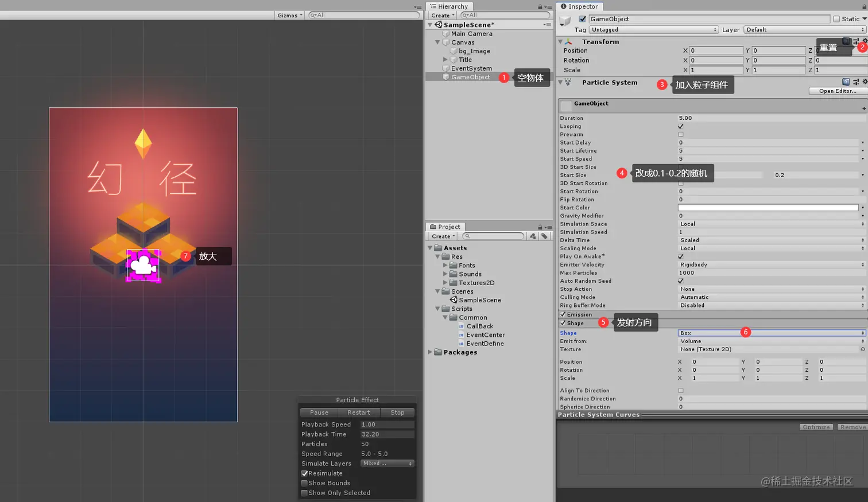Expand the Title object in Hierarchy
This screenshot has width=868, height=502.
(445, 60)
